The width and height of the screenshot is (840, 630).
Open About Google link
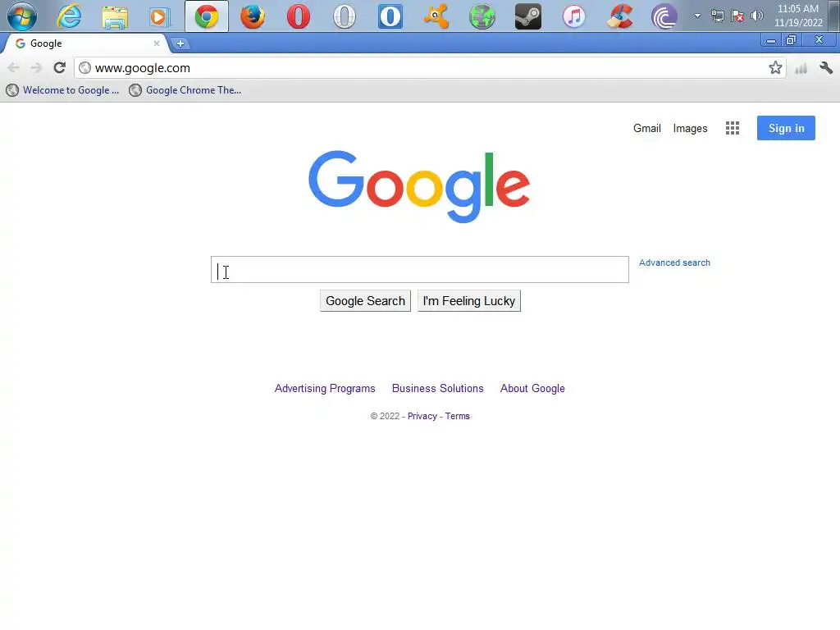point(532,388)
